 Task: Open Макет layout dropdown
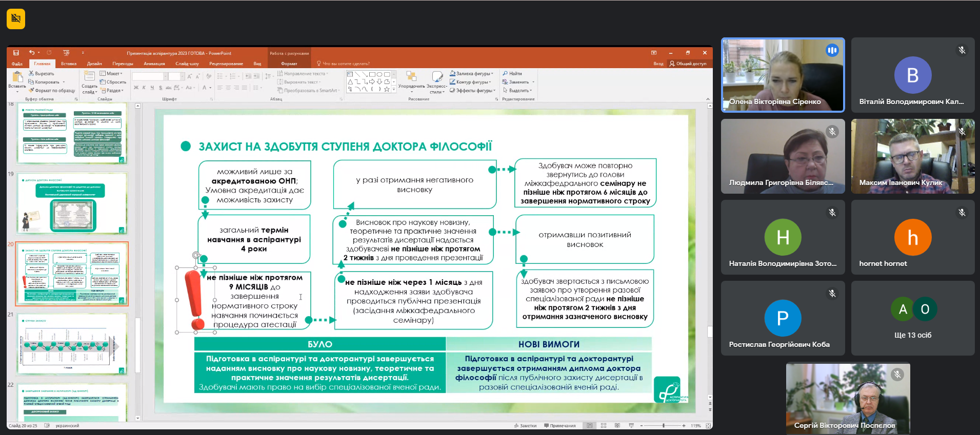point(111,73)
